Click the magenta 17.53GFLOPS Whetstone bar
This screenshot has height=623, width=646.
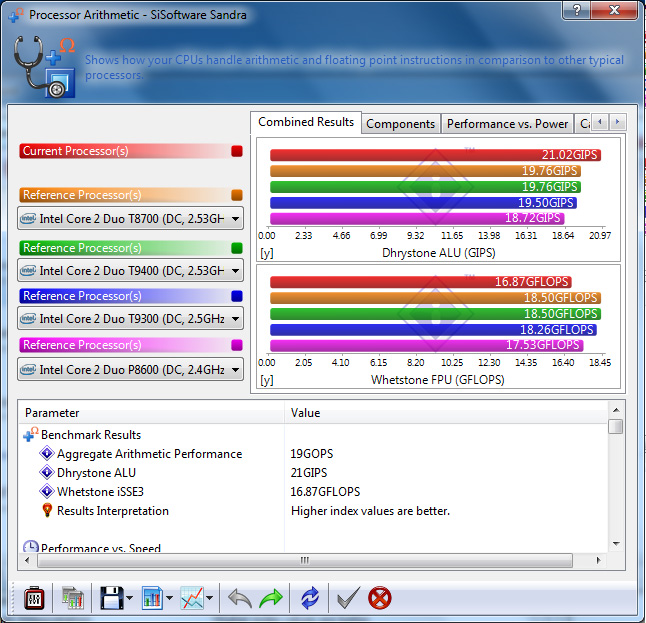coord(427,345)
